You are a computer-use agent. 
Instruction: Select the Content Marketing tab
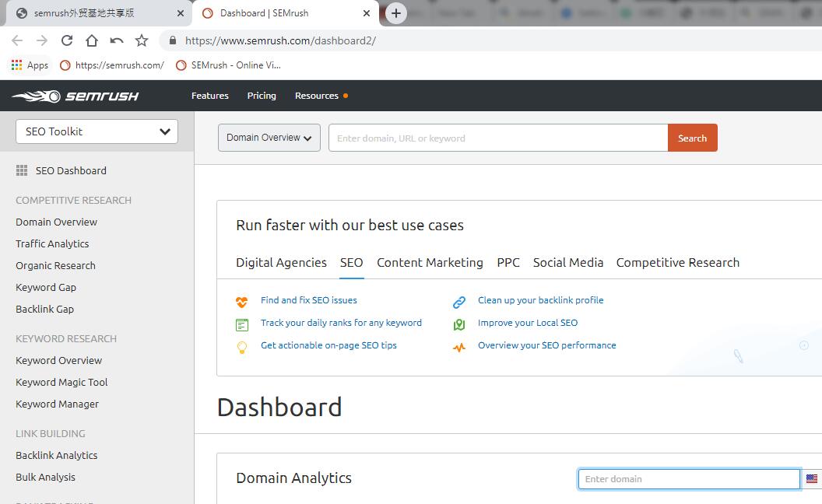click(x=430, y=262)
